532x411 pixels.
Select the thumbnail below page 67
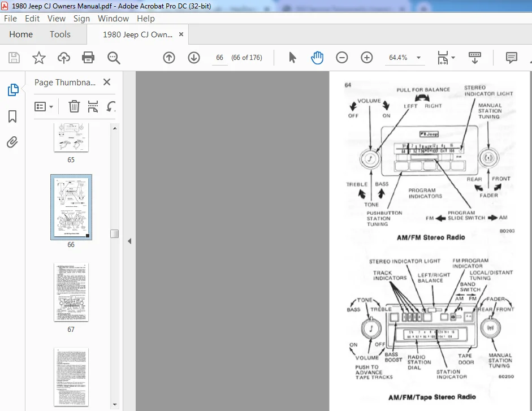point(71,377)
